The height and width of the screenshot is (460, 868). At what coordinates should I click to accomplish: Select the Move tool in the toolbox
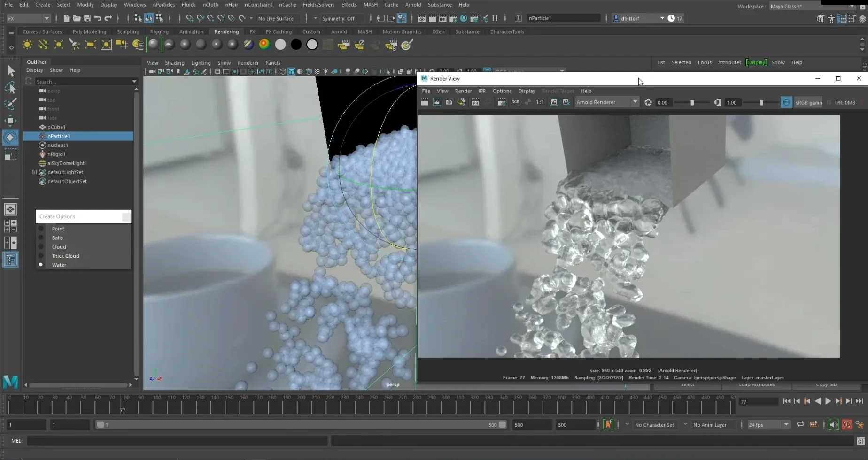pos(10,121)
